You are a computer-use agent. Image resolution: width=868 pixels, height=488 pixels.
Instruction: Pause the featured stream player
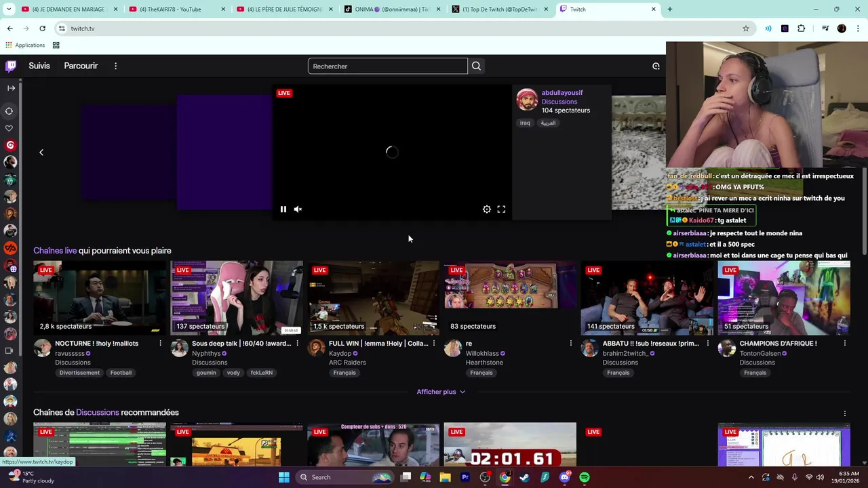tap(283, 209)
